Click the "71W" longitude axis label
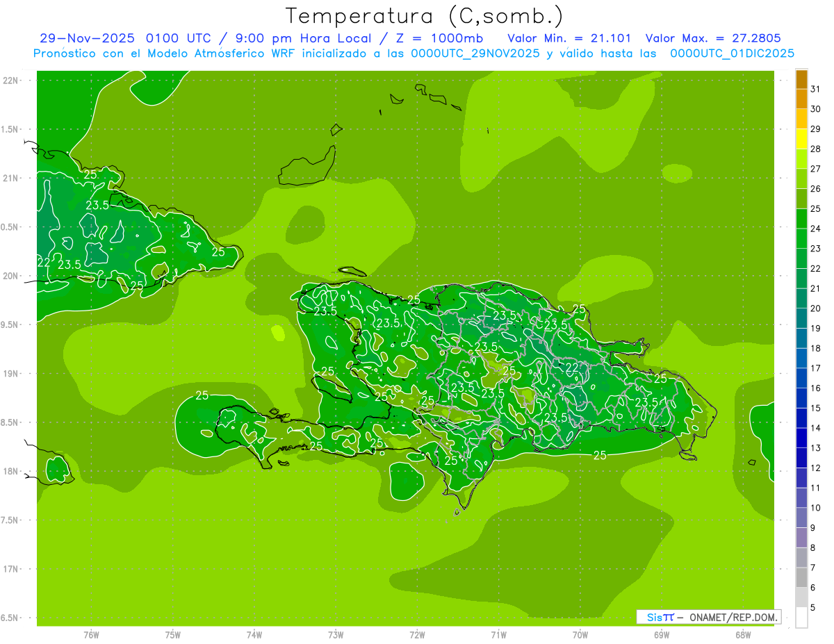This screenshot has width=834, height=644. [x=498, y=635]
